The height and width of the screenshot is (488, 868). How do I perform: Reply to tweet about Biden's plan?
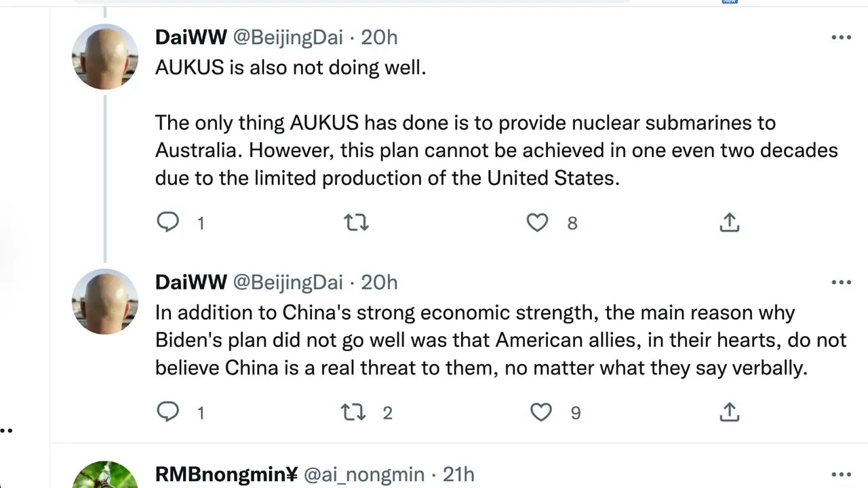[167, 412]
